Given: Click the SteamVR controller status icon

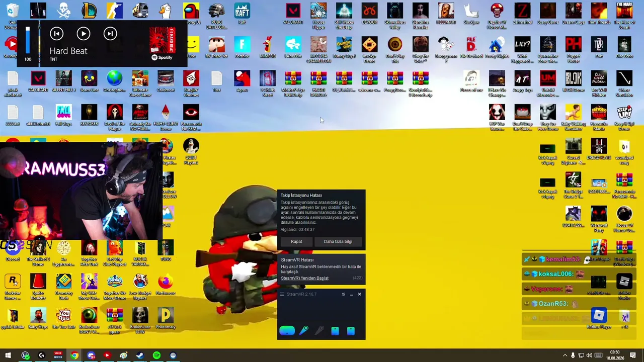Looking at the screenshot, I should pyautogui.click(x=304, y=330).
